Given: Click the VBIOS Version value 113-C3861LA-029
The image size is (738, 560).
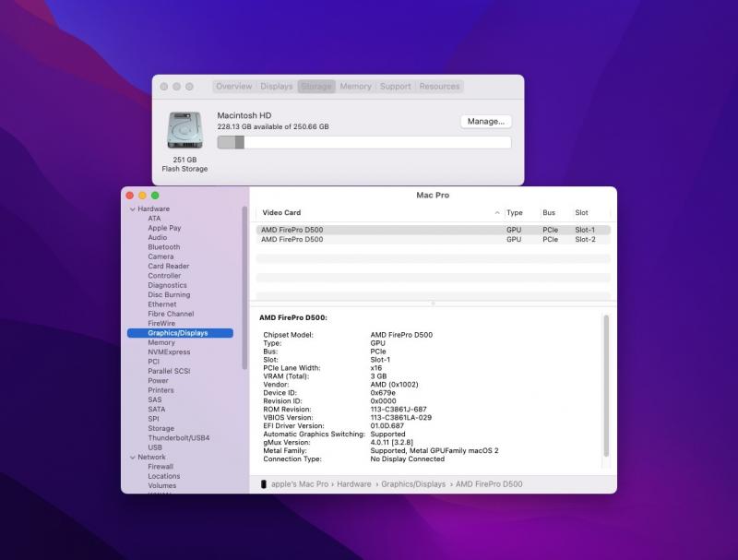Looking at the screenshot, I should (401, 417).
